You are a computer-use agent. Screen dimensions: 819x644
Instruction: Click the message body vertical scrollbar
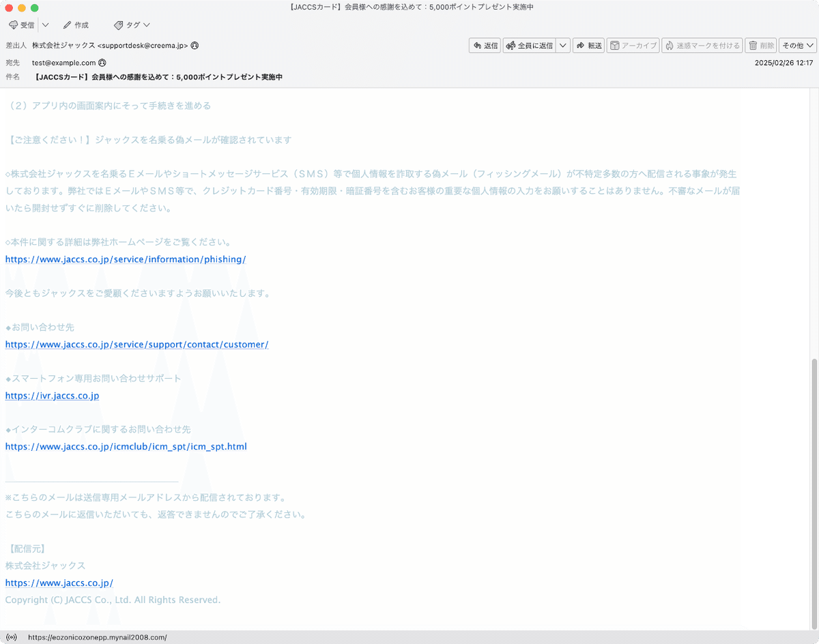814,493
